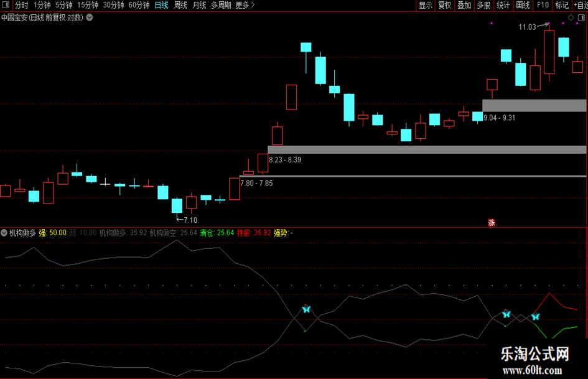Click the red 涨 marker icon
Image resolution: width=588 pixels, height=379 pixels.
[x=492, y=223]
